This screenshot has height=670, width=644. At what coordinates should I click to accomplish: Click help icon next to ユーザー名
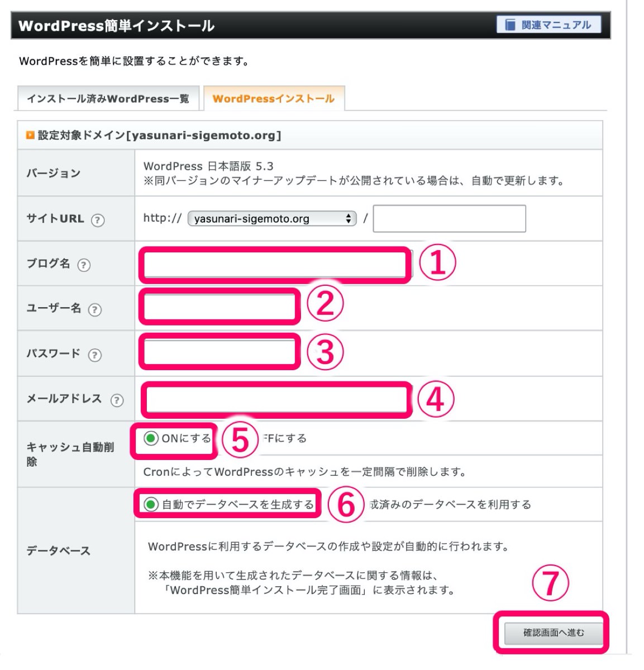95,309
